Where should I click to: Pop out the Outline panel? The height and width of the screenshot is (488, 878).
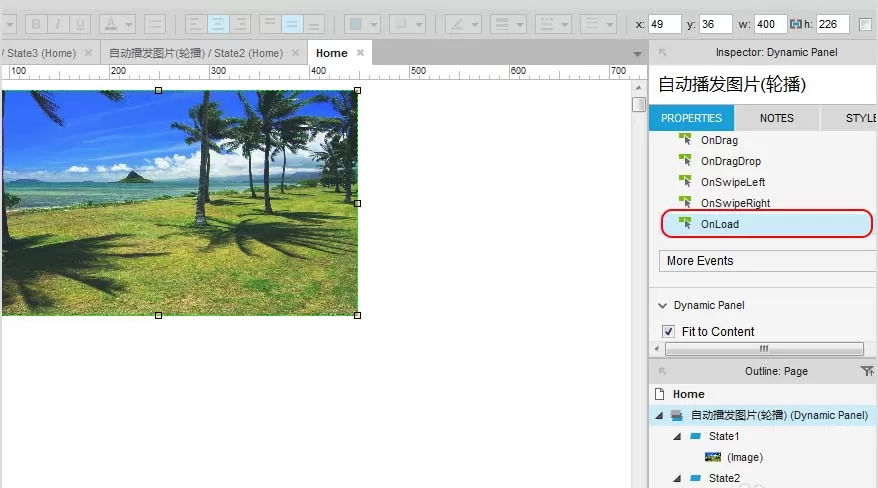coord(662,371)
